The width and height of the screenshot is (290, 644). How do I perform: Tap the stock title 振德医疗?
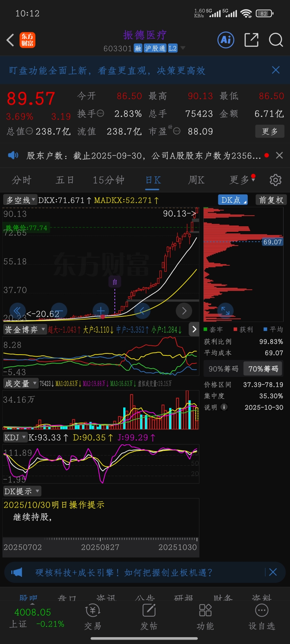click(145, 35)
